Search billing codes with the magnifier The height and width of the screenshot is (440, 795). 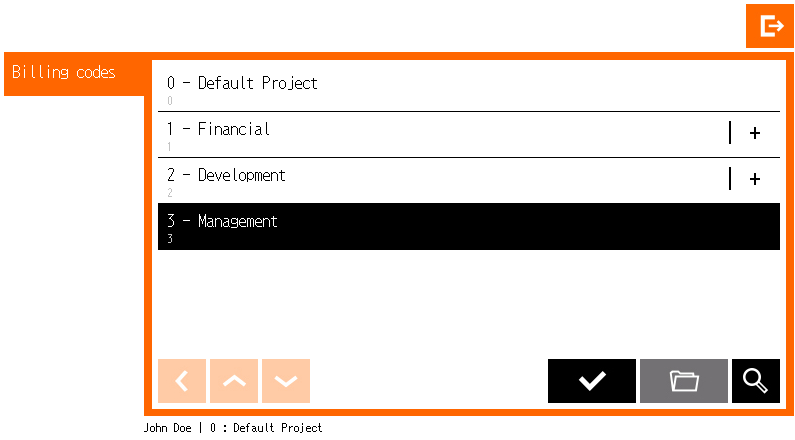[x=755, y=381]
